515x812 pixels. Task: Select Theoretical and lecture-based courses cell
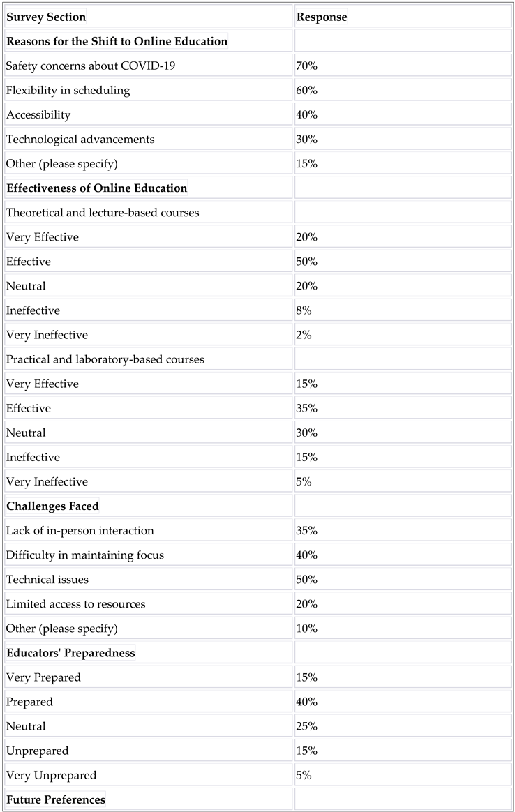point(103,213)
